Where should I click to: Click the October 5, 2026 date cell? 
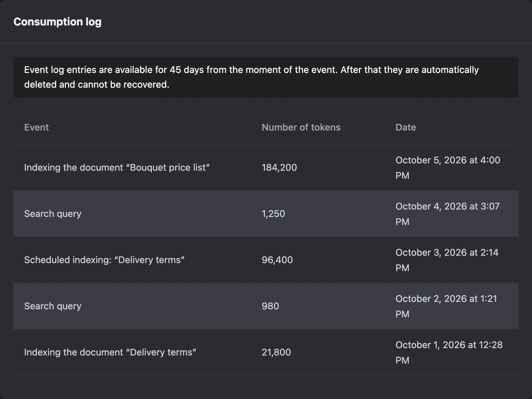(448, 168)
